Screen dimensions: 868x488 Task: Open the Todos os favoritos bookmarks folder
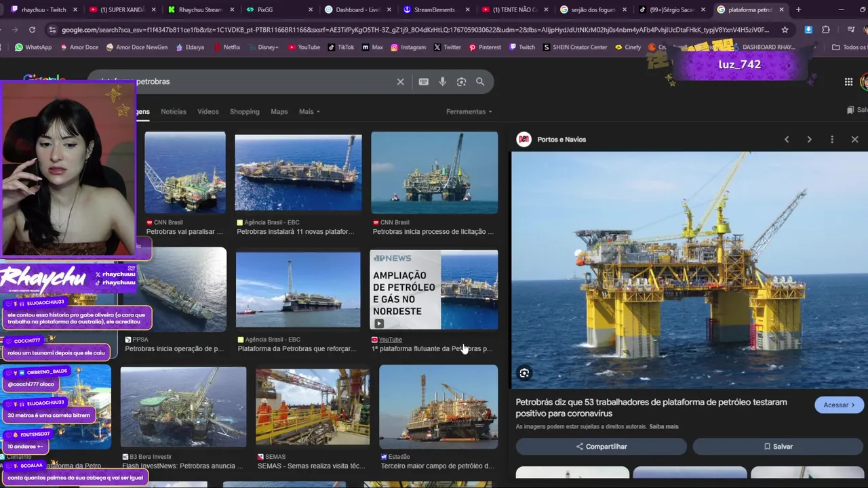click(x=850, y=47)
